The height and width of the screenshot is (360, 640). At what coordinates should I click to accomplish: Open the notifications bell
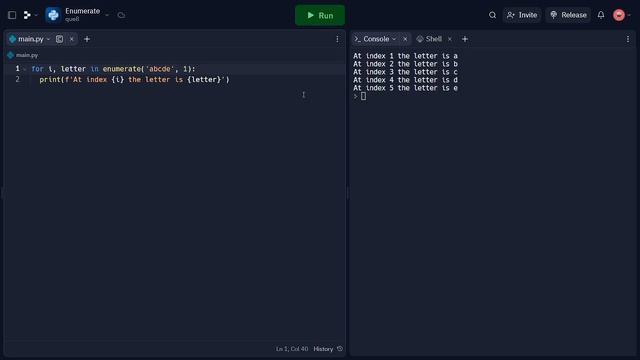[x=601, y=15]
